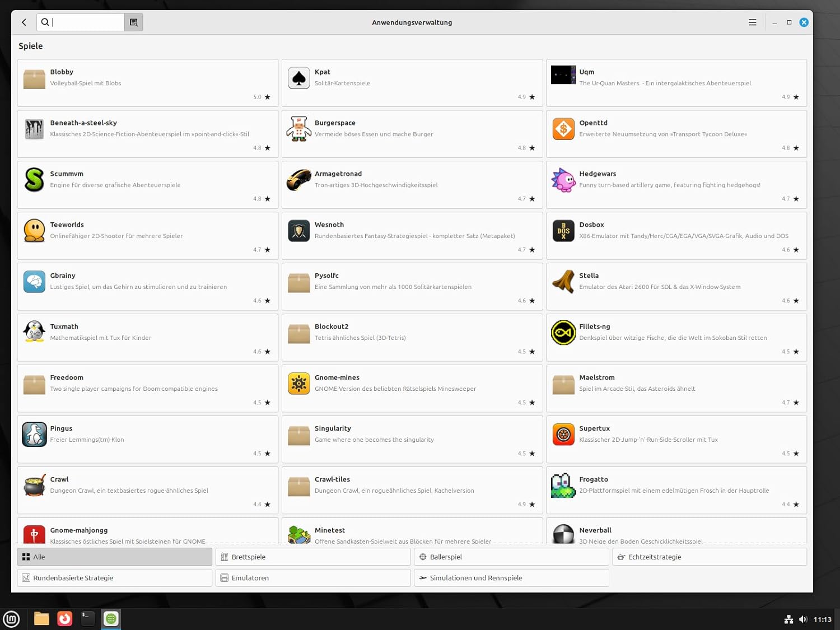Open the Blockout2 app entry
Screen dimensions: 840x630
coord(412,338)
